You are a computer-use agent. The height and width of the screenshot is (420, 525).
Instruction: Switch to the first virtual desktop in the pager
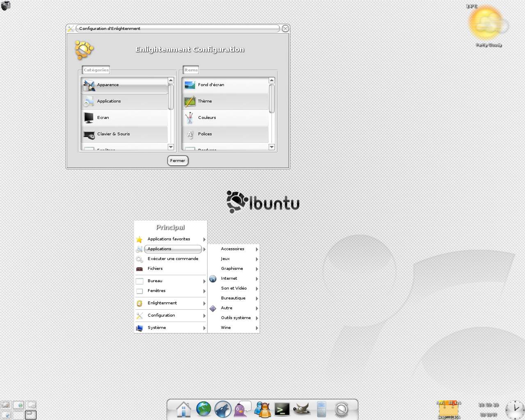click(x=6, y=405)
